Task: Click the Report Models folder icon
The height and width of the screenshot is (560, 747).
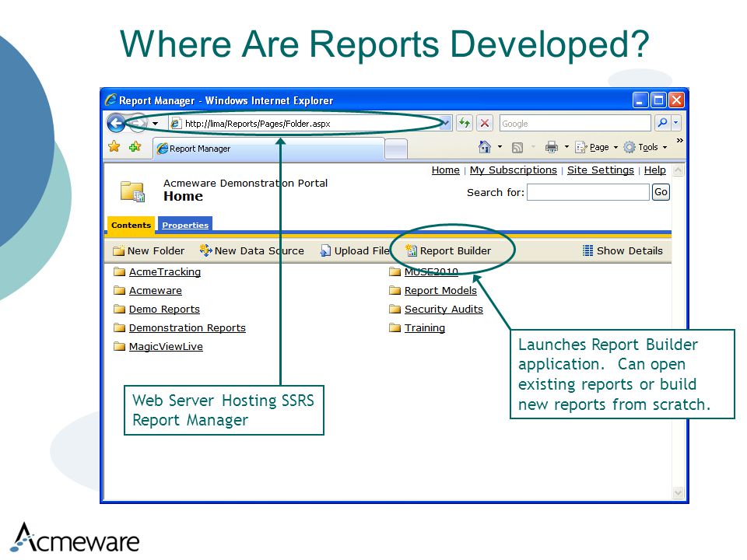Action: (395, 290)
